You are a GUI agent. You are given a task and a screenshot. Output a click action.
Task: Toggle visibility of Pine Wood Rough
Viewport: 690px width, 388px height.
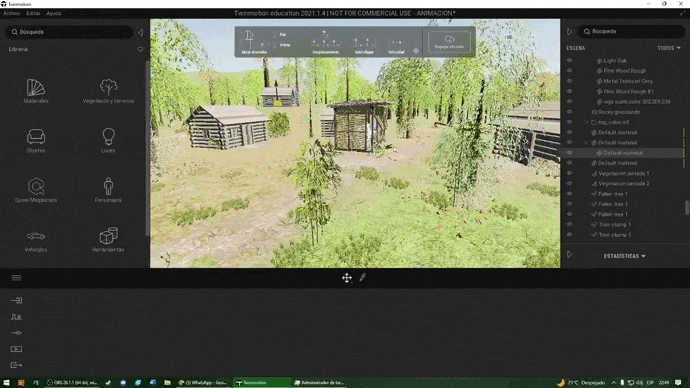[x=569, y=70]
